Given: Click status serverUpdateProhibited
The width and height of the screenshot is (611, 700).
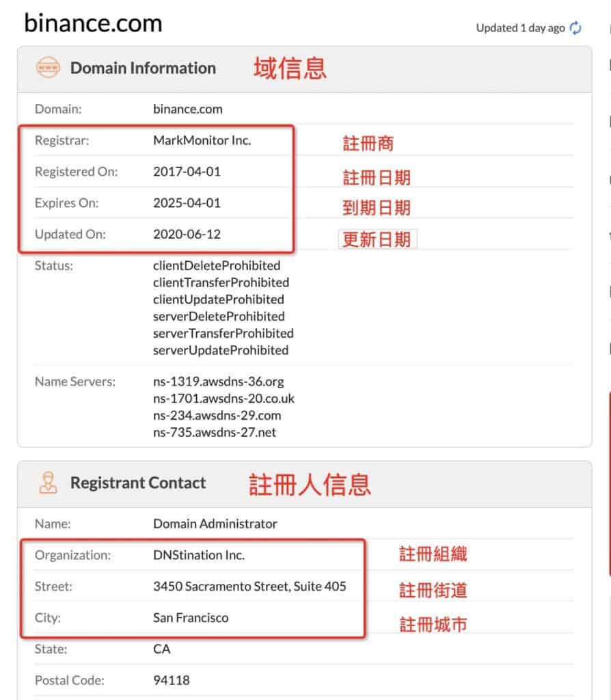Looking at the screenshot, I should click(x=221, y=351).
